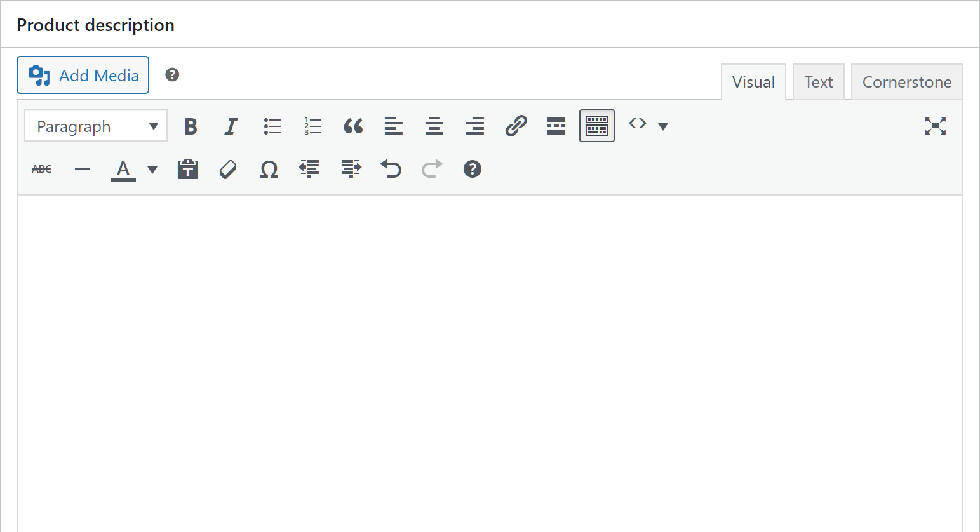Insert a numbered list

coord(312,126)
